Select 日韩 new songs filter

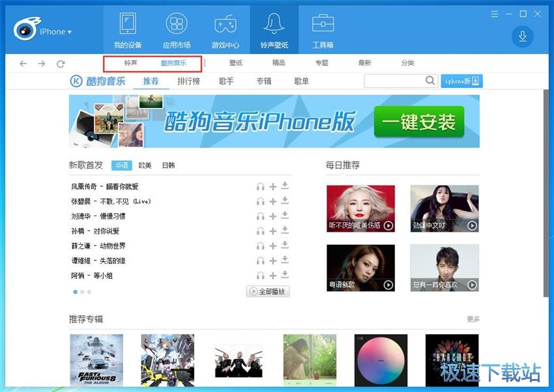tap(169, 165)
